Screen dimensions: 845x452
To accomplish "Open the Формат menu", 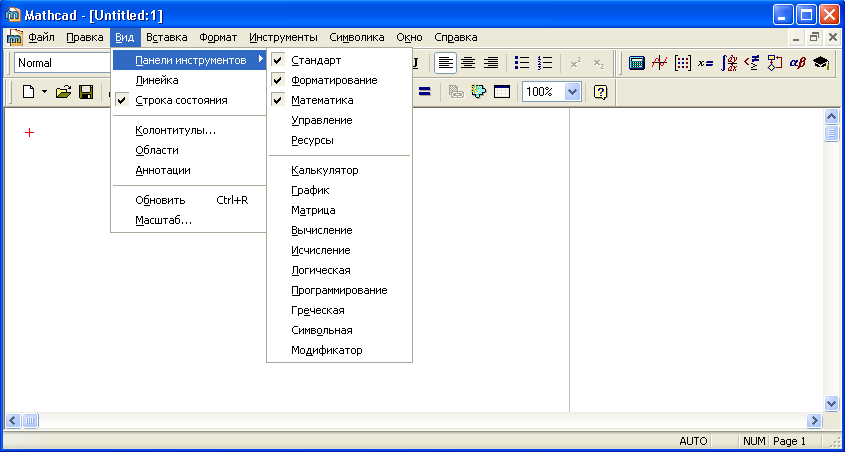I will [x=218, y=38].
